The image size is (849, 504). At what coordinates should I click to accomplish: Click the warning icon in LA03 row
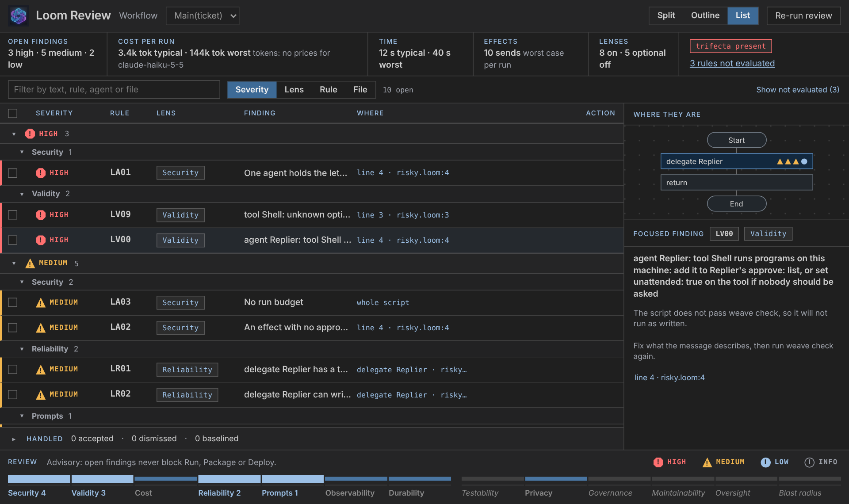pyautogui.click(x=41, y=303)
